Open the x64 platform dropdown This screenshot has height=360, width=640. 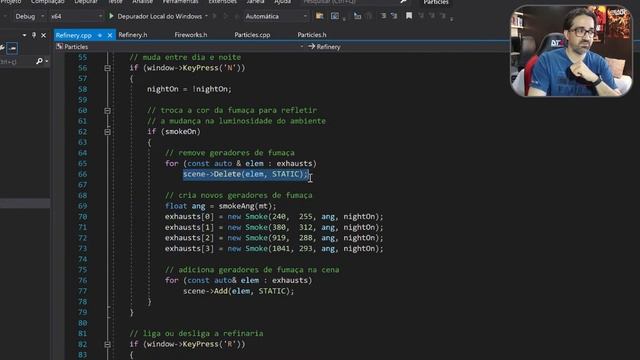click(x=76, y=16)
